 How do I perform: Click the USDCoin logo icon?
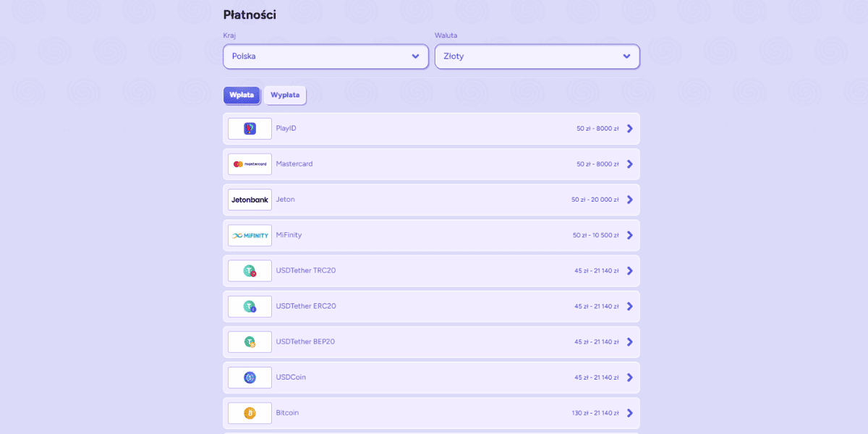pos(250,377)
